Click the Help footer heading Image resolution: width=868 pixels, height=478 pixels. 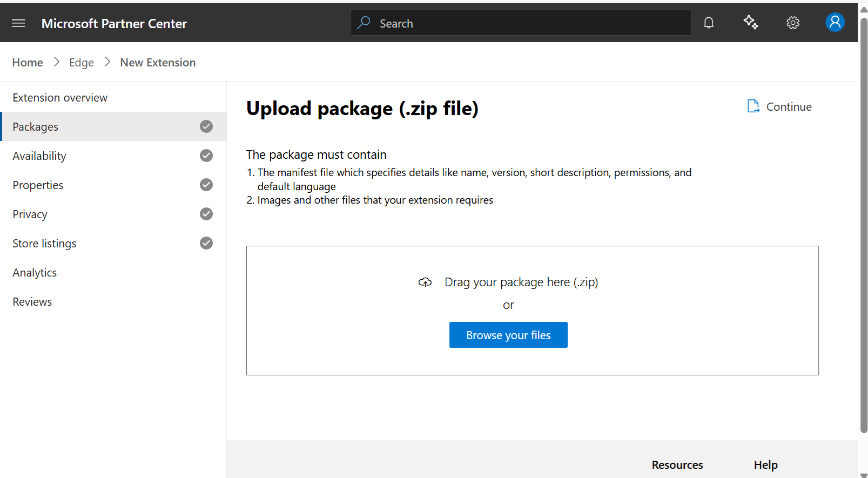tap(766, 465)
